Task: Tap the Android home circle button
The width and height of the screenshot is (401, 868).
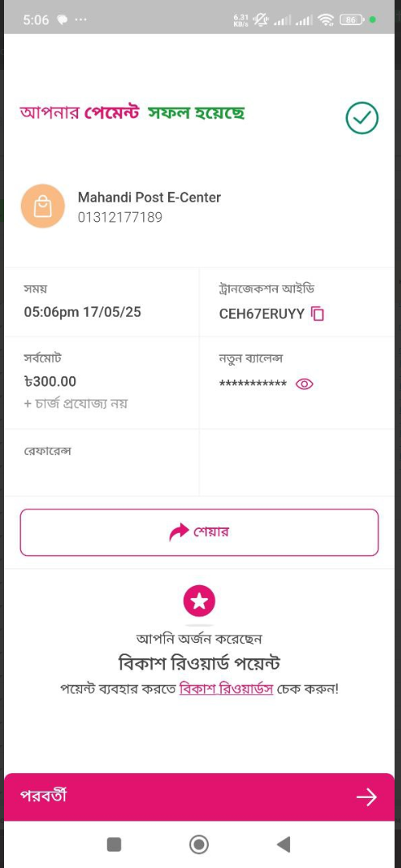Action: (x=198, y=844)
